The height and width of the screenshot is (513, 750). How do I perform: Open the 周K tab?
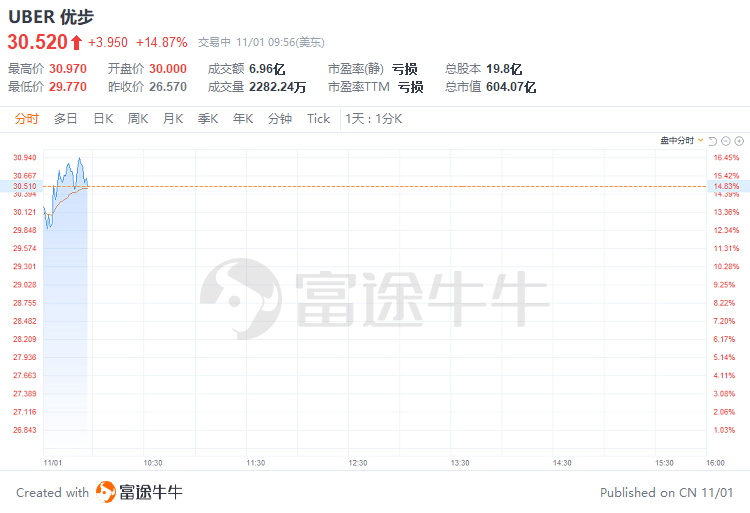(x=138, y=119)
